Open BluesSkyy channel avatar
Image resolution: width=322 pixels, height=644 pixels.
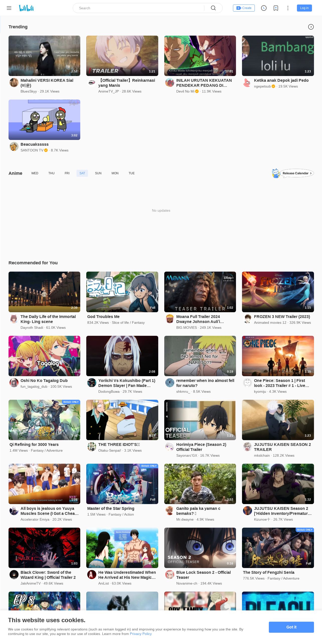click(14, 83)
